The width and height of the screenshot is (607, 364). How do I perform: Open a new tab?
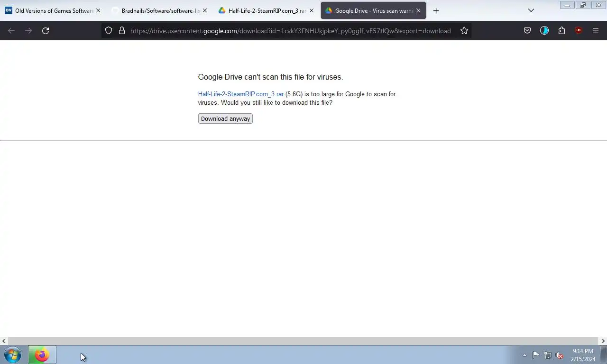click(436, 10)
